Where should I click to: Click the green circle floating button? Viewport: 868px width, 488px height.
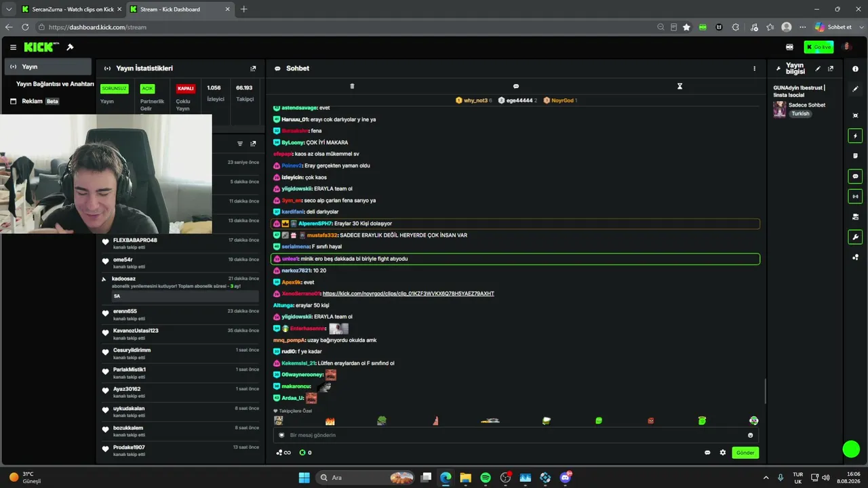coord(851,449)
